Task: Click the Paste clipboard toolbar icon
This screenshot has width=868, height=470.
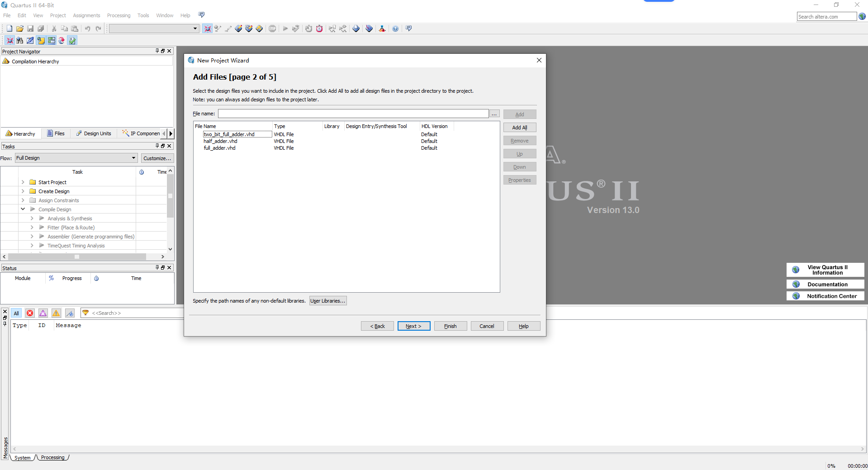Action: point(75,28)
